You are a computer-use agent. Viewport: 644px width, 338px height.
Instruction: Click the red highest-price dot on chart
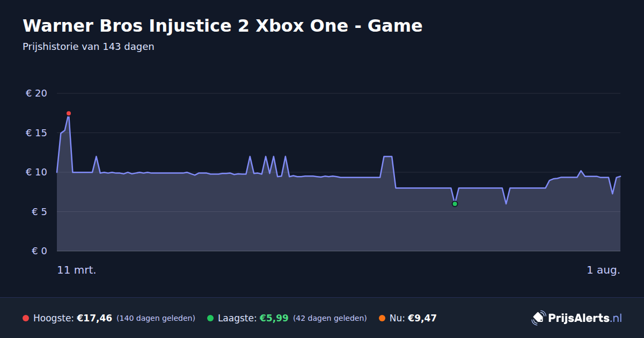69,113
